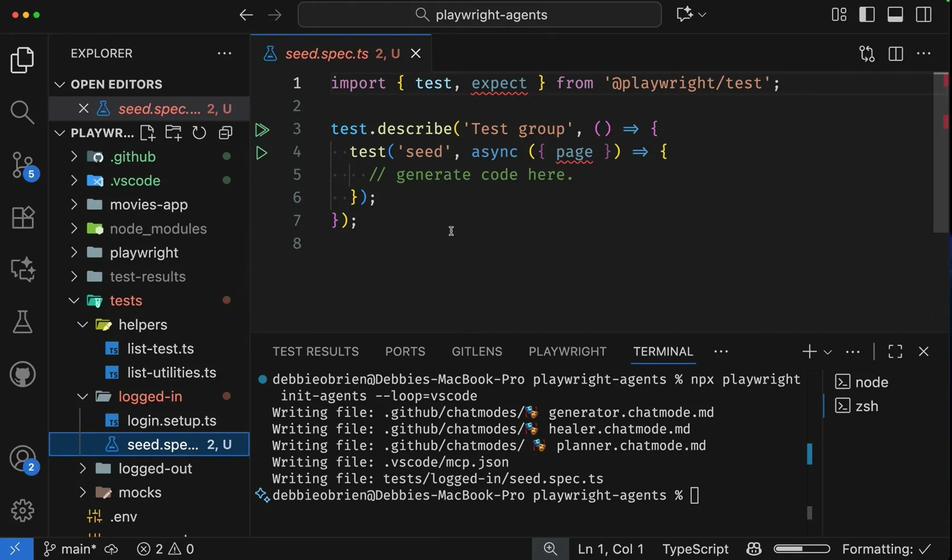Open Source Control view with 5 changes

tap(24, 166)
